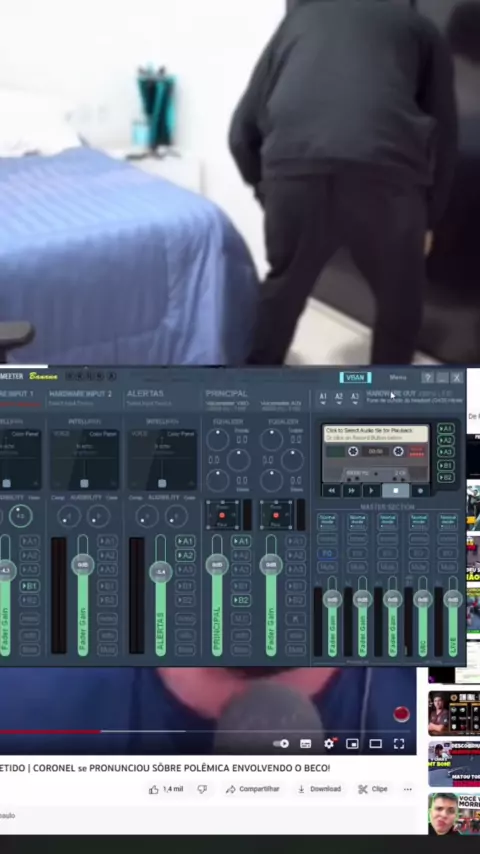Rewind the cassette recorder

coord(331,491)
